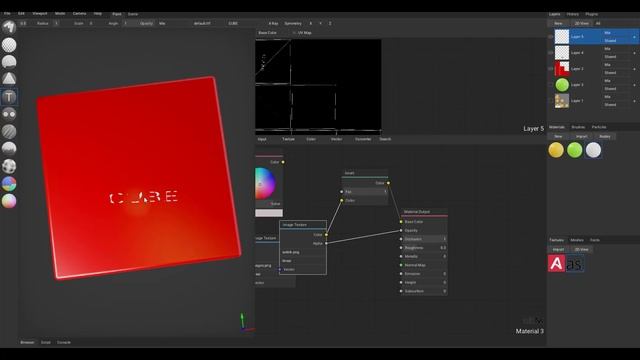Select the spotted sphere tool icon

click(9, 166)
